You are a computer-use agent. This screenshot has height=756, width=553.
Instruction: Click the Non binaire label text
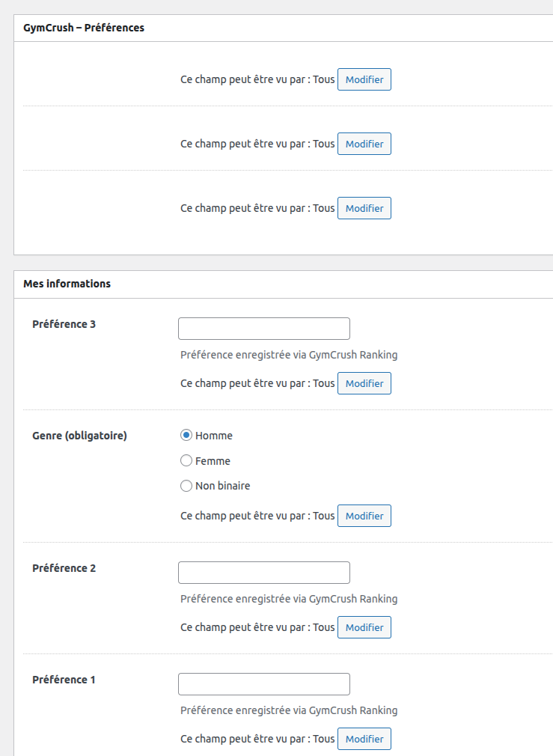(x=222, y=486)
